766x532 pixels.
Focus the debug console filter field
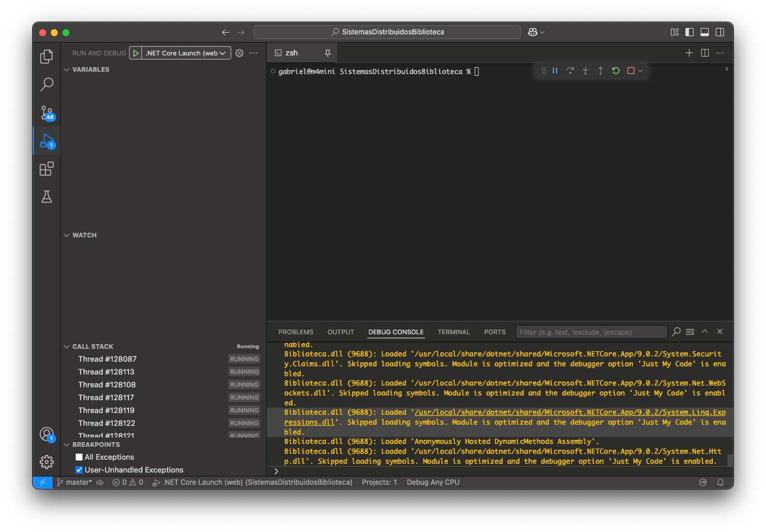[591, 332]
